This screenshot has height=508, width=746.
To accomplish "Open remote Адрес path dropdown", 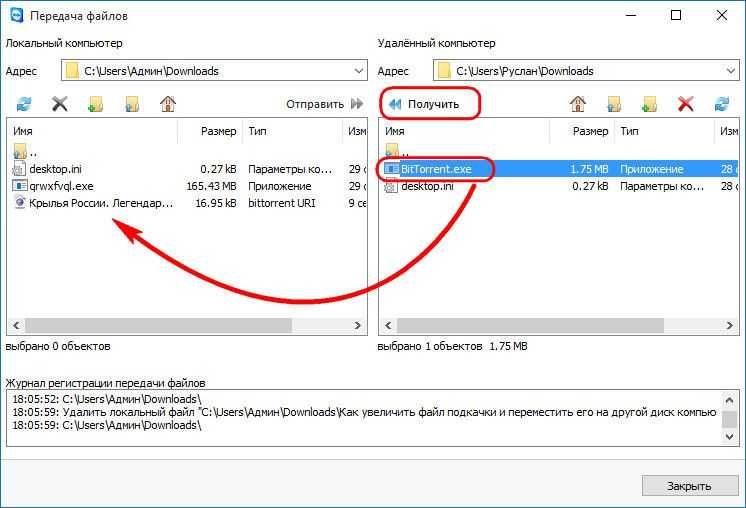I will tap(731, 71).
